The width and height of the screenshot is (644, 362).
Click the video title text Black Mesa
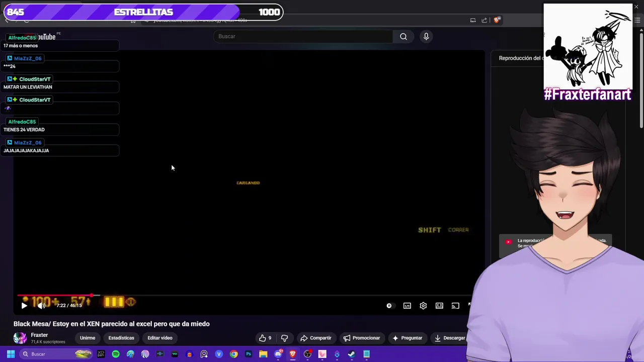(x=112, y=324)
